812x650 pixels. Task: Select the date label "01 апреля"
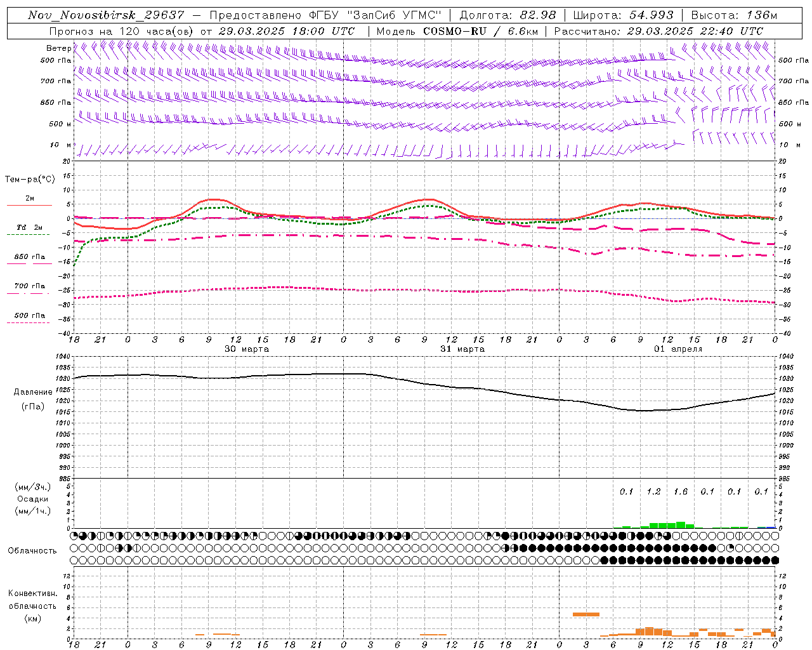(x=678, y=349)
